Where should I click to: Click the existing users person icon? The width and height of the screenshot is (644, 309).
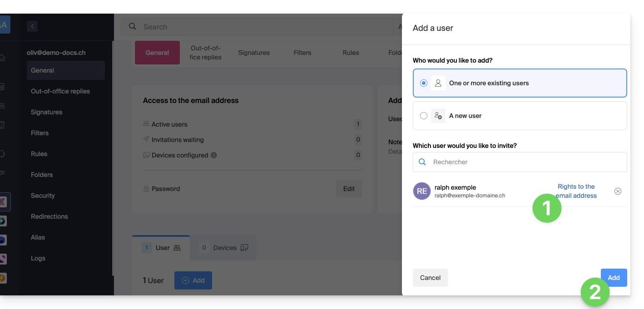[x=438, y=83]
